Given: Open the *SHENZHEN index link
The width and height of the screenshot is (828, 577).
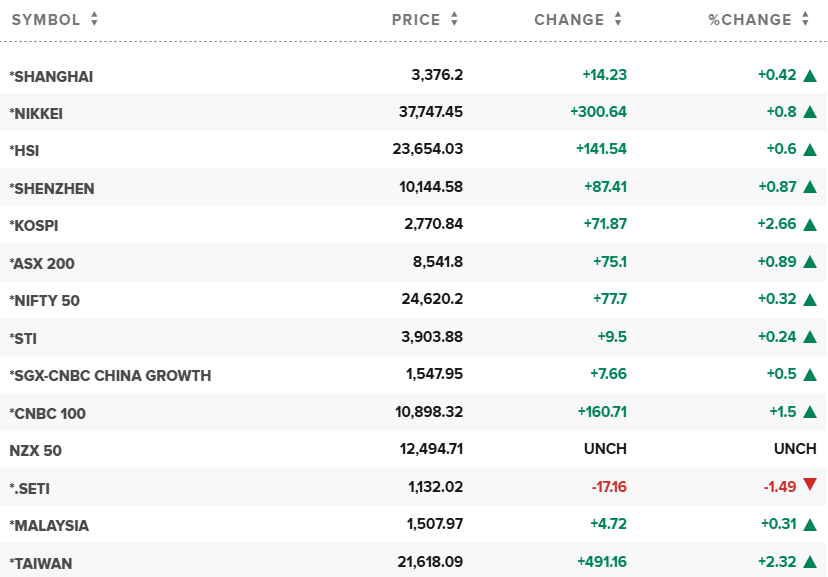Looking at the screenshot, I should 52,188.
